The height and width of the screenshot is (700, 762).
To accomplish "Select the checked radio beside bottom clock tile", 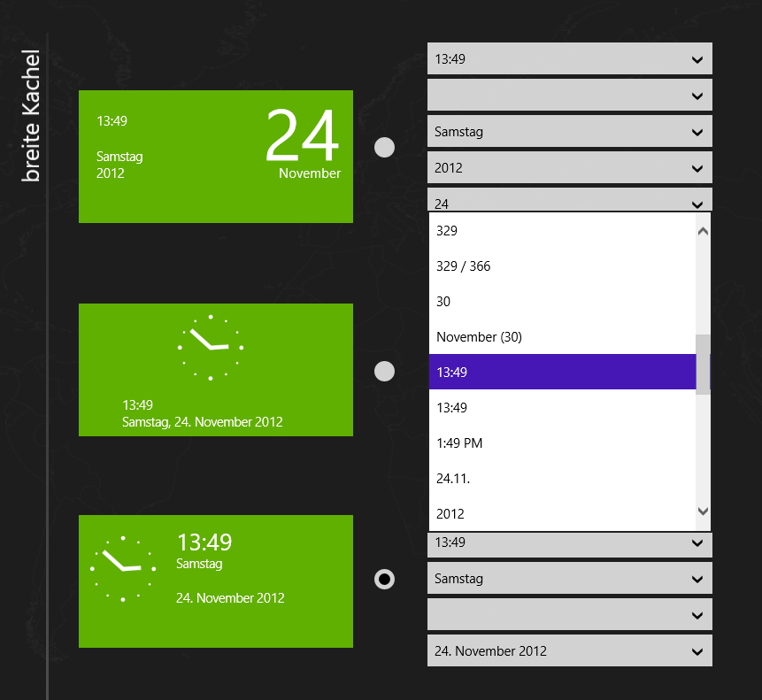I will point(384,579).
